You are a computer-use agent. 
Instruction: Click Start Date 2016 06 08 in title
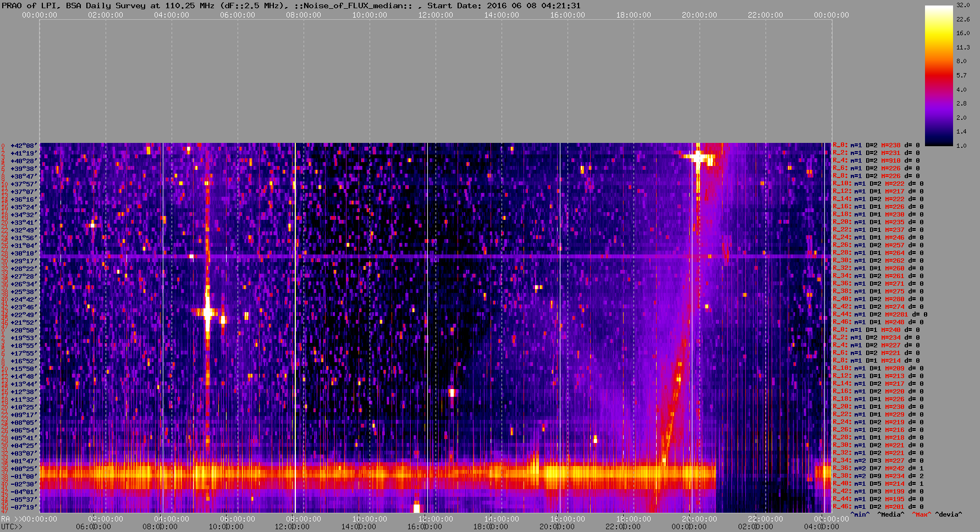pos(504,5)
